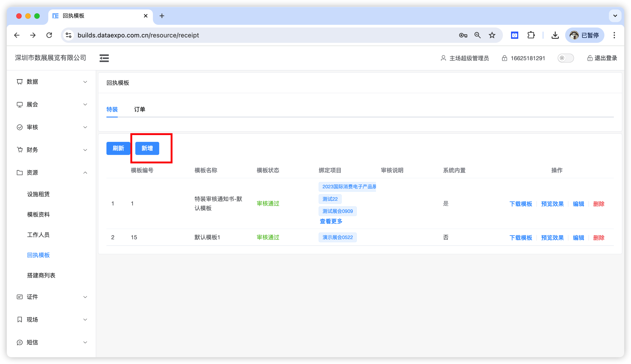Open the browser zoom magnifier icon
This screenshot has height=364, width=631.
coord(477,35)
